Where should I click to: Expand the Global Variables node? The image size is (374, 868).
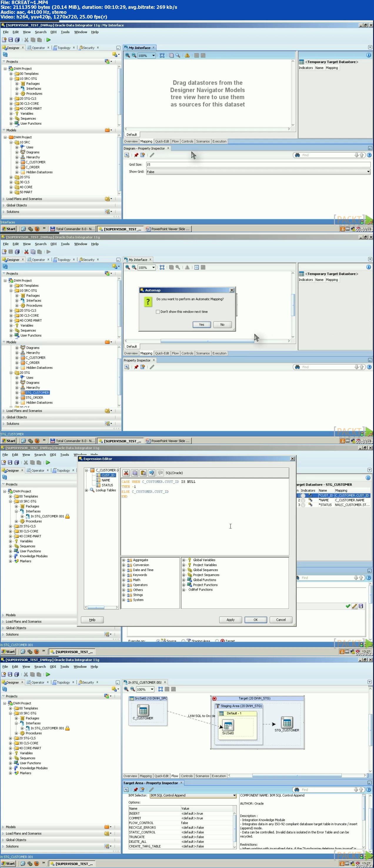[184, 560]
